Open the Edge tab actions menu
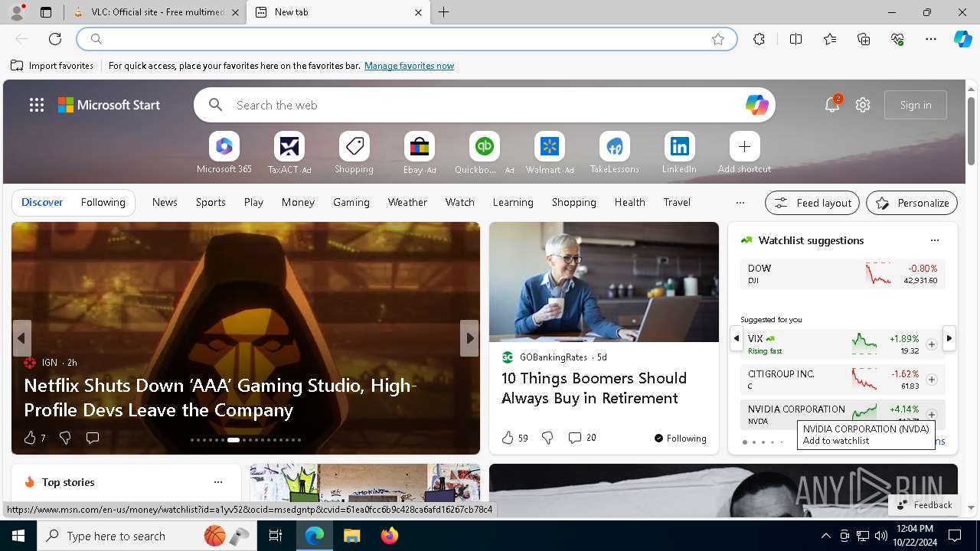980x551 pixels. [46, 12]
